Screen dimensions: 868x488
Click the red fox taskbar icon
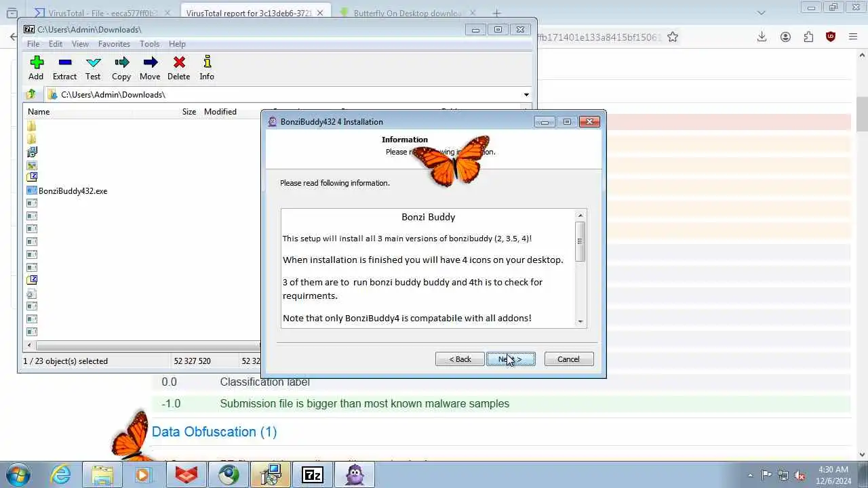186,474
